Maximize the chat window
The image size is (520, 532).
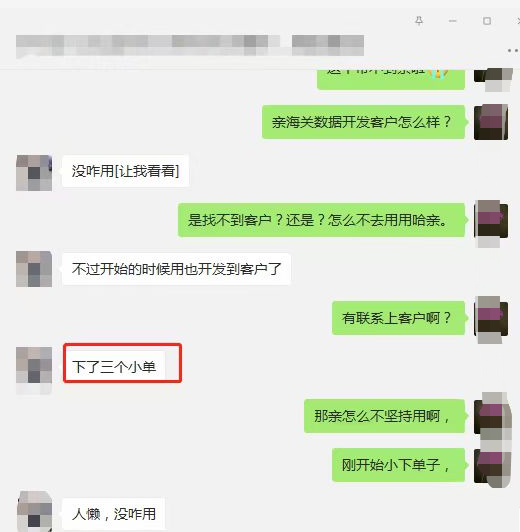click(487, 21)
